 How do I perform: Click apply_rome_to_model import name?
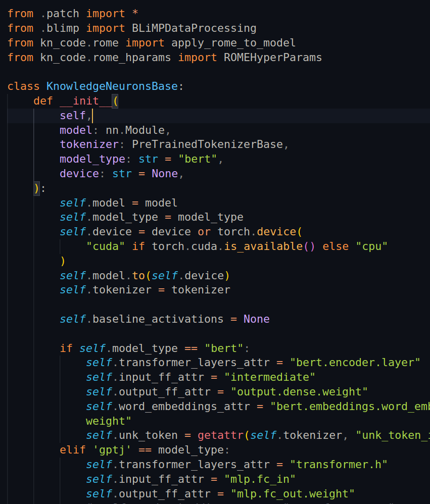pyautogui.click(x=233, y=43)
